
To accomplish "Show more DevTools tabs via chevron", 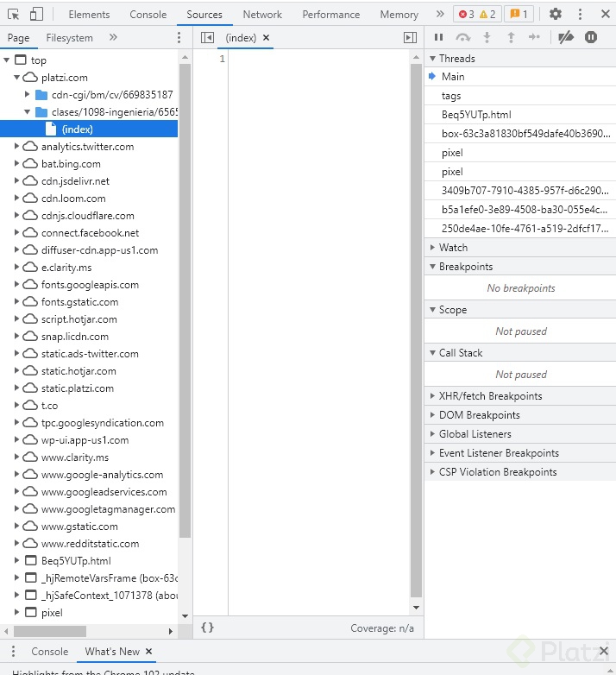I will [440, 14].
